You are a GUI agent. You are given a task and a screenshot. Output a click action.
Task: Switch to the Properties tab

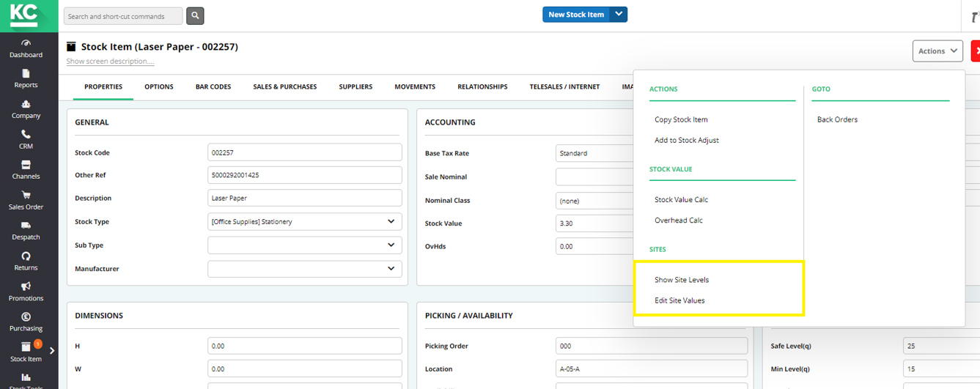103,86
